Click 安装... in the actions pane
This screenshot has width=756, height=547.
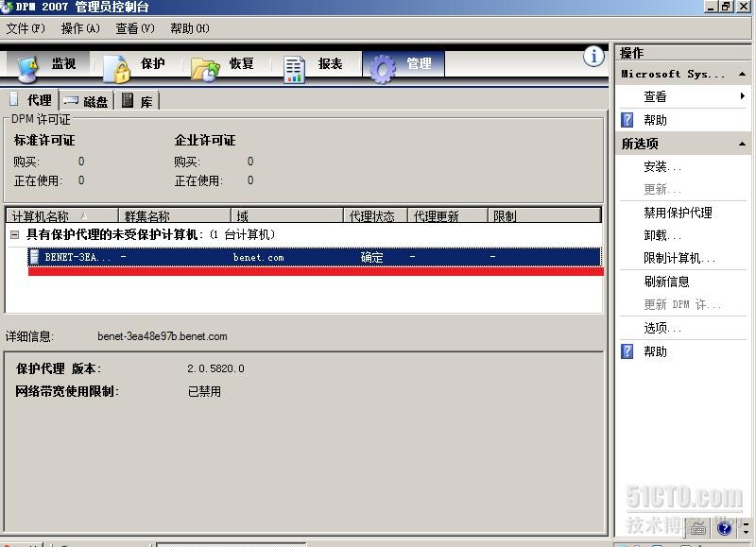tap(662, 167)
